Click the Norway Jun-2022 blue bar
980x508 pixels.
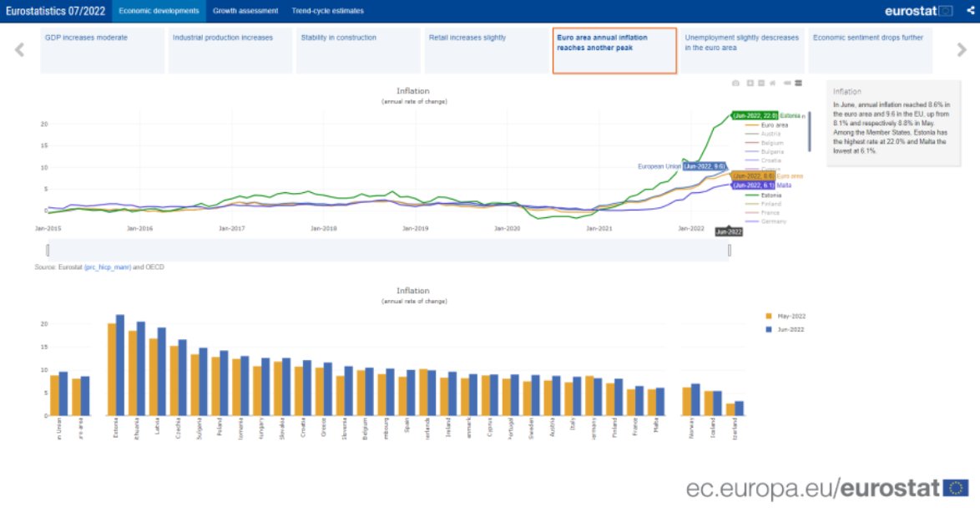tap(695, 399)
